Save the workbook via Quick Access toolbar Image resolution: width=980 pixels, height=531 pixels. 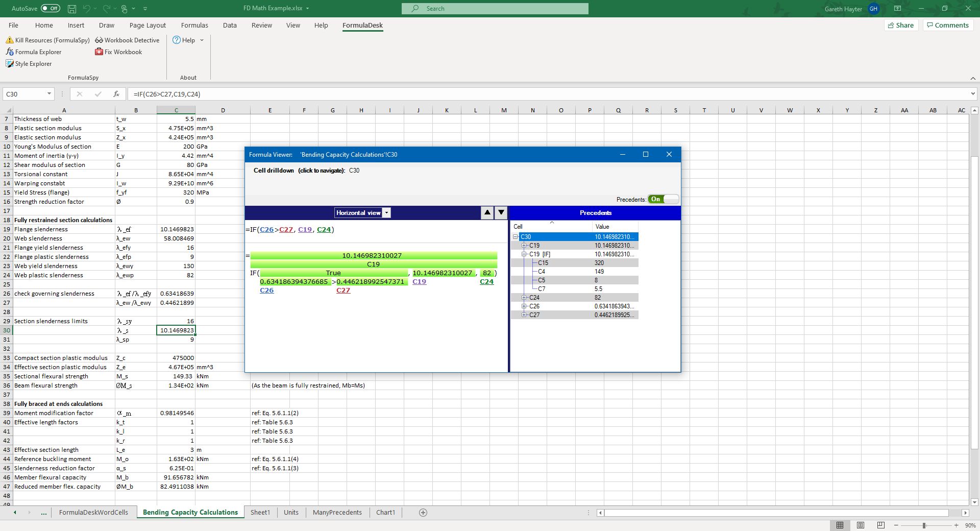pos(71,8)
